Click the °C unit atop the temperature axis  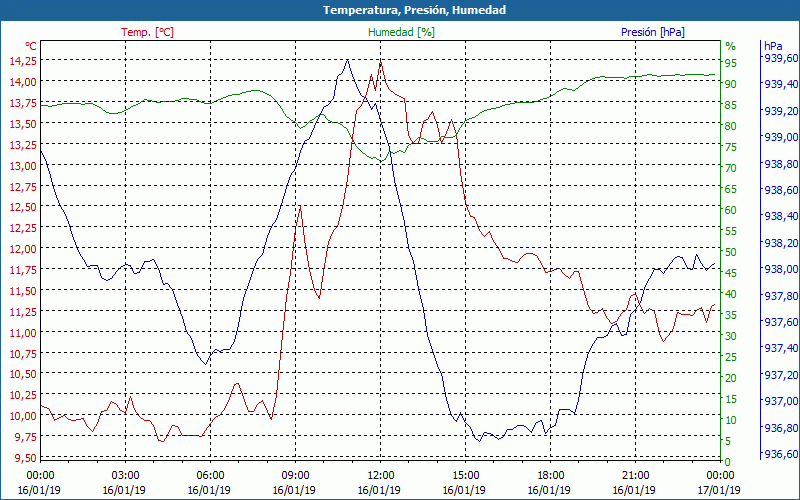(x=31, y=46)
